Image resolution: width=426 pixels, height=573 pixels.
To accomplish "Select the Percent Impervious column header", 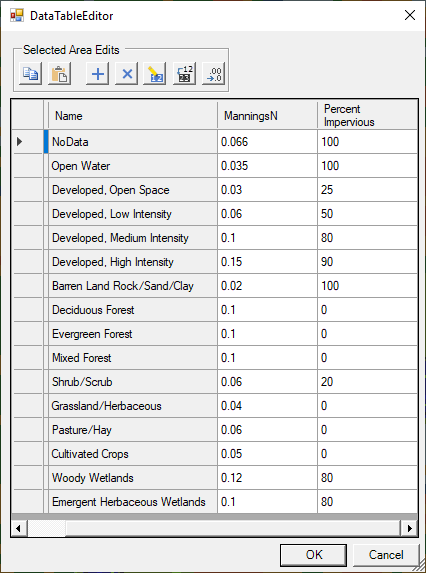I will coord(368,115).
